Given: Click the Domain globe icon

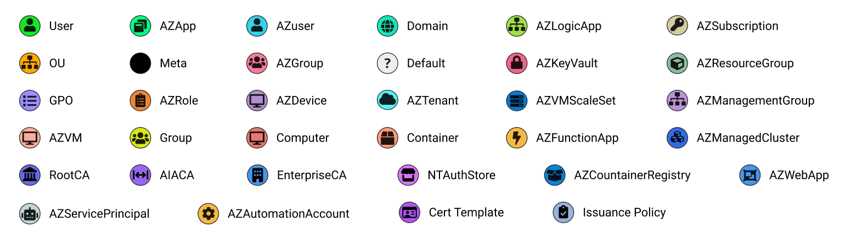Looking at the screenshot, I should 388,26.
